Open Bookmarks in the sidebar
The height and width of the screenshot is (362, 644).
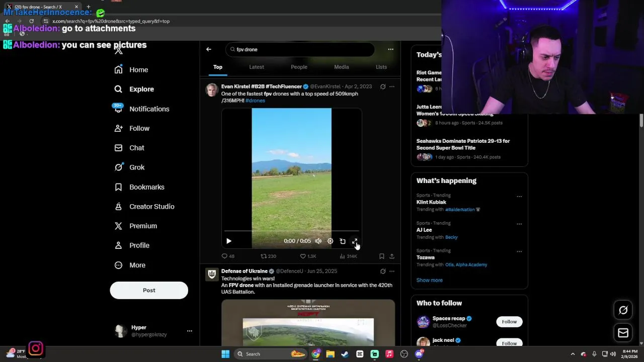tap(140, 187)
